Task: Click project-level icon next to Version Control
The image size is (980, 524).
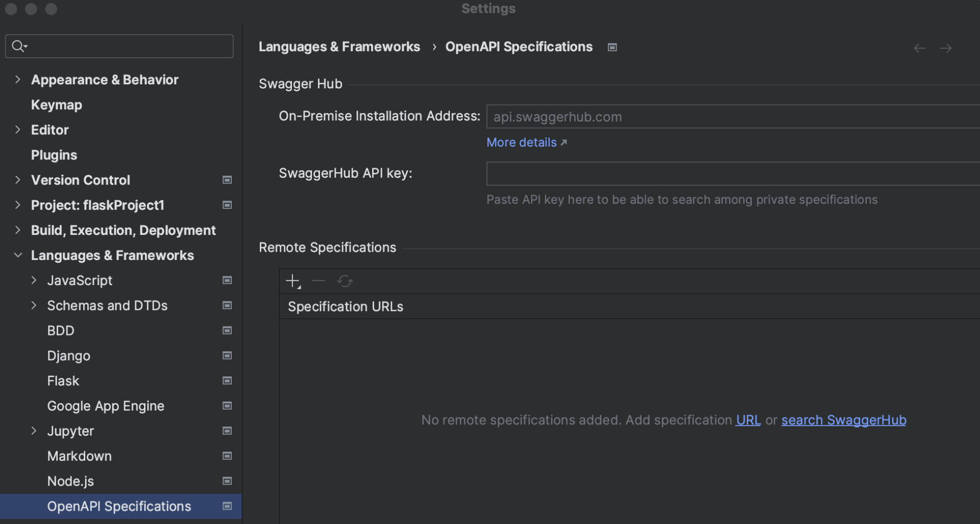Action: tap(227, 180)
